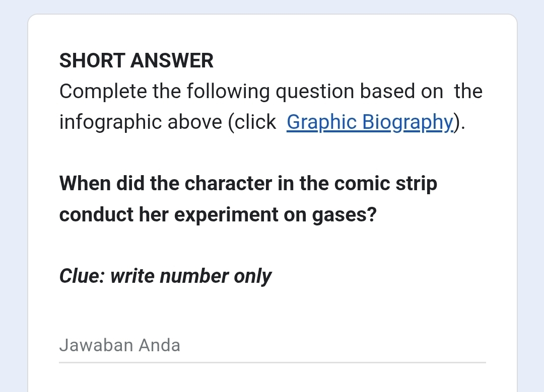Click the word 'above' before the link
Image resolution: width=544 pixels, height=392 pixels.
tap(194, 122)
